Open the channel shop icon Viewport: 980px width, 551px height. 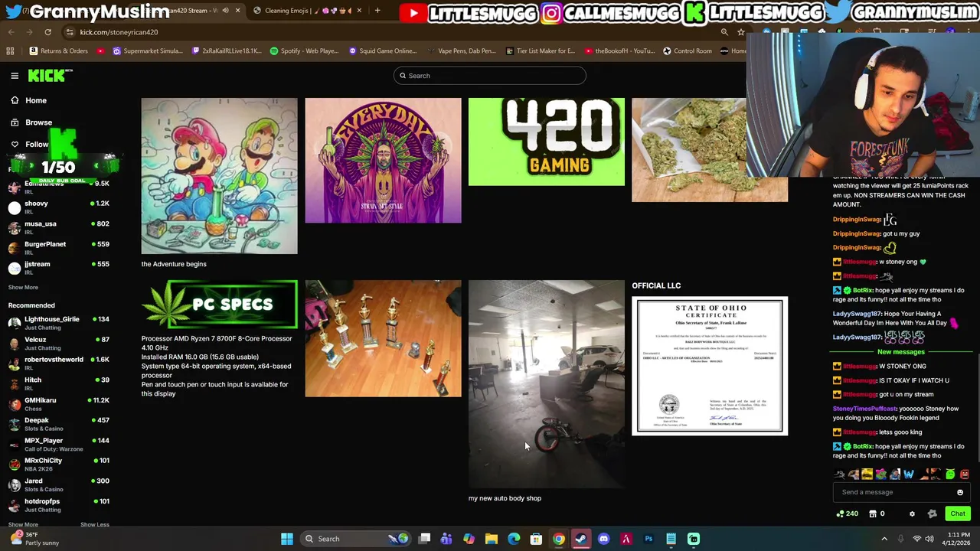tap(872, 514)
